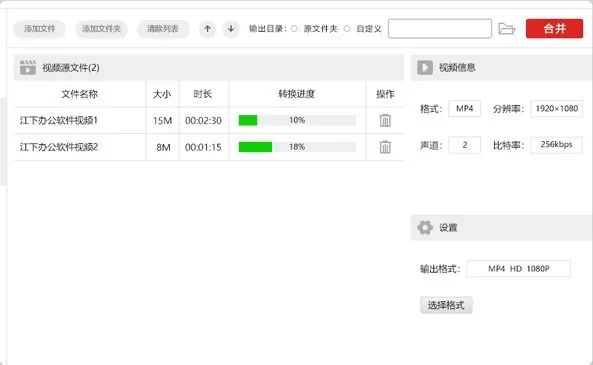Click the 操作 column header
Screen dimensions: 593x365
[x=385, y=94]
